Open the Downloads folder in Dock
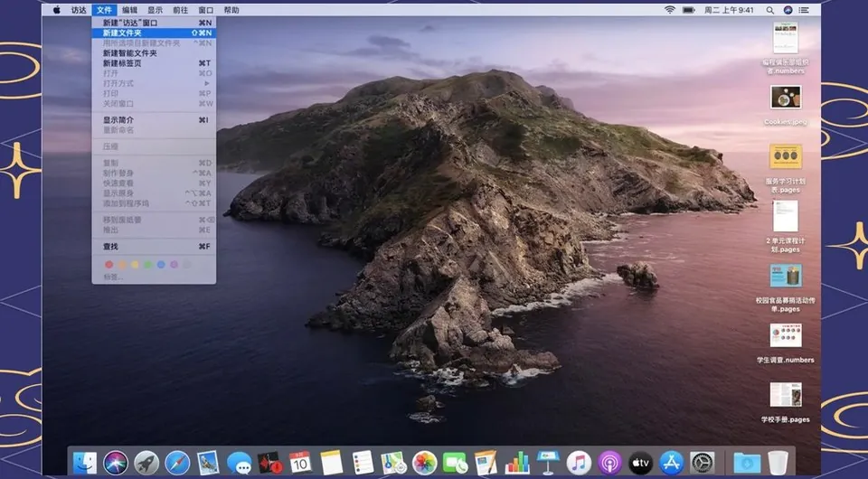868x479 pixels. [x=747, y=463]
